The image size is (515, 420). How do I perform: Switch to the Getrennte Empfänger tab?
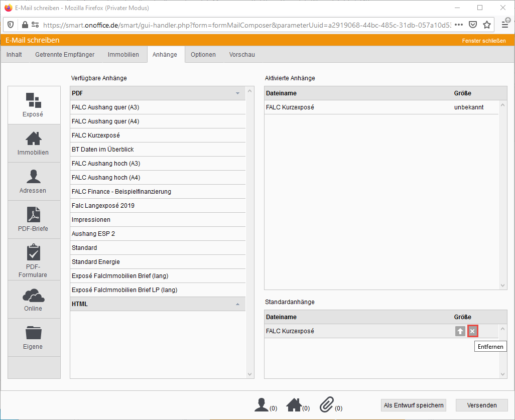tap(65, 55)
